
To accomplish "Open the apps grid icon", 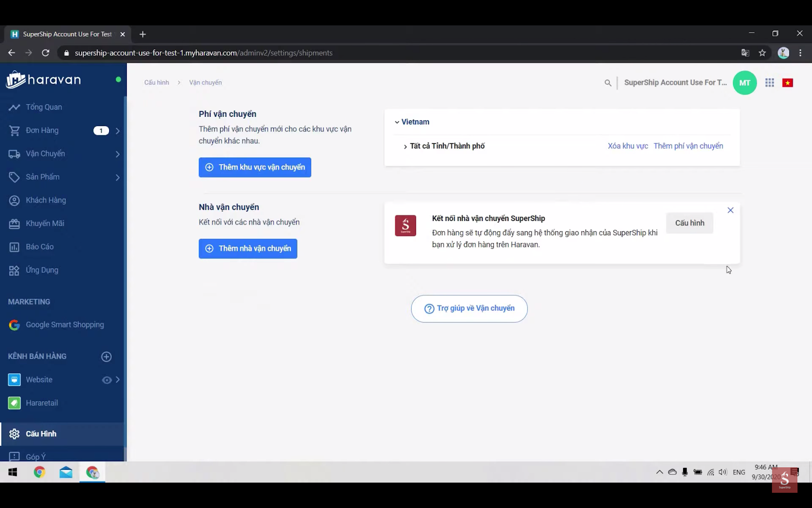I will pyautogui.click(x=769, y=83).
